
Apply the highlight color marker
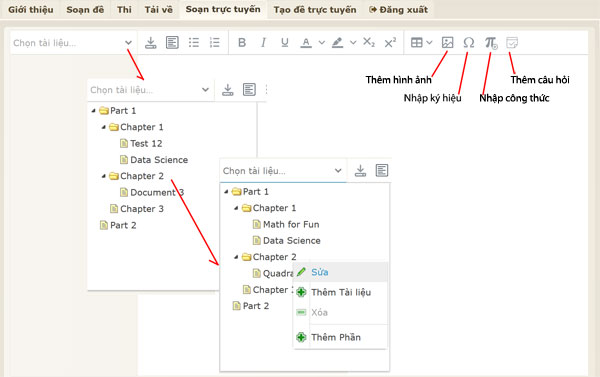[337, 42]
